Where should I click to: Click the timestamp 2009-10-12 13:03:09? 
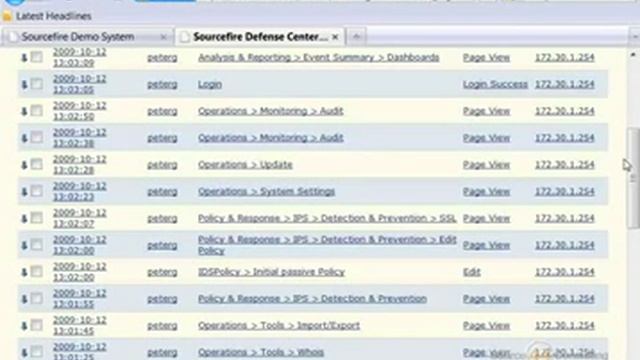(80, 58)
